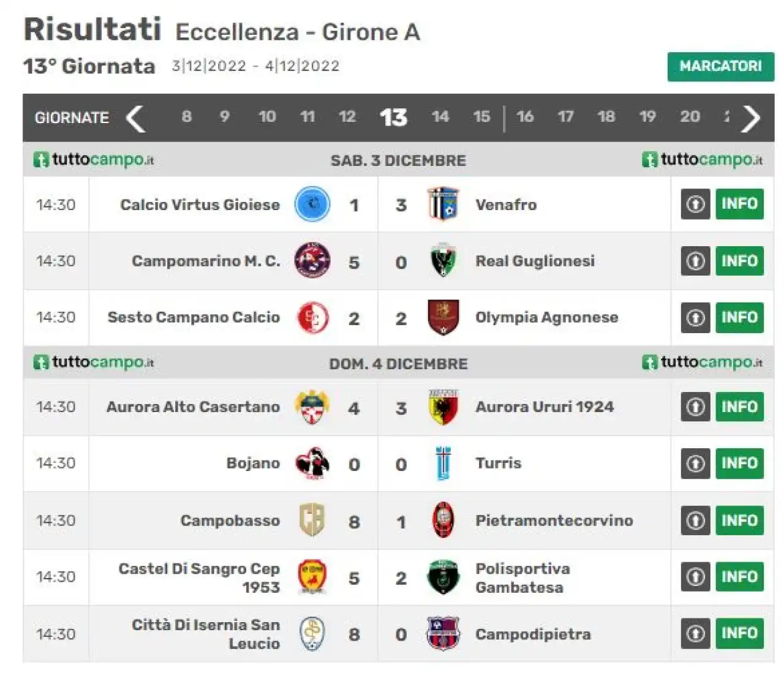Image resolution: width=784 pixels, height=673 pixels.
Task: Go to the previous giornate with the left chevron
Action: [135, 118]
